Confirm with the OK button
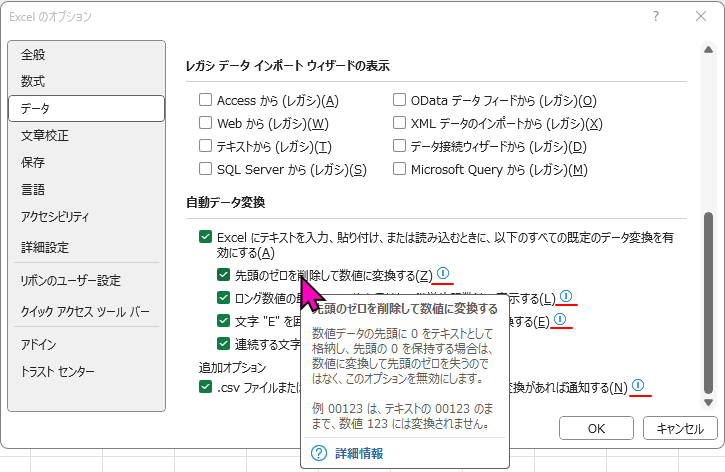 tap(596, 429)
